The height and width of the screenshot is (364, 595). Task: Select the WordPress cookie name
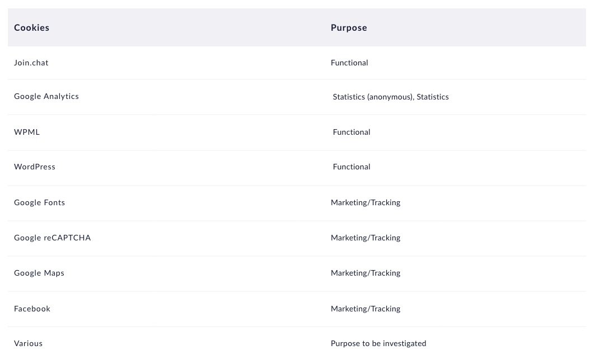(x=35, y=167)
